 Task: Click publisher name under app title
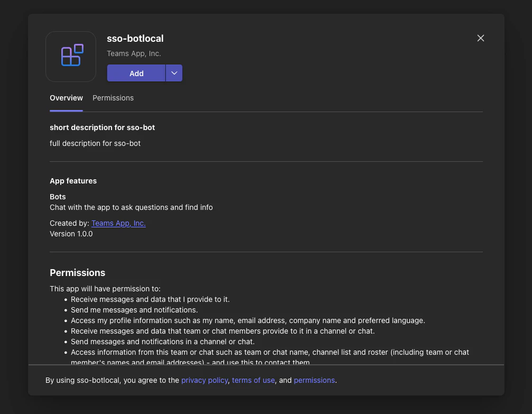tap(134, 53)
